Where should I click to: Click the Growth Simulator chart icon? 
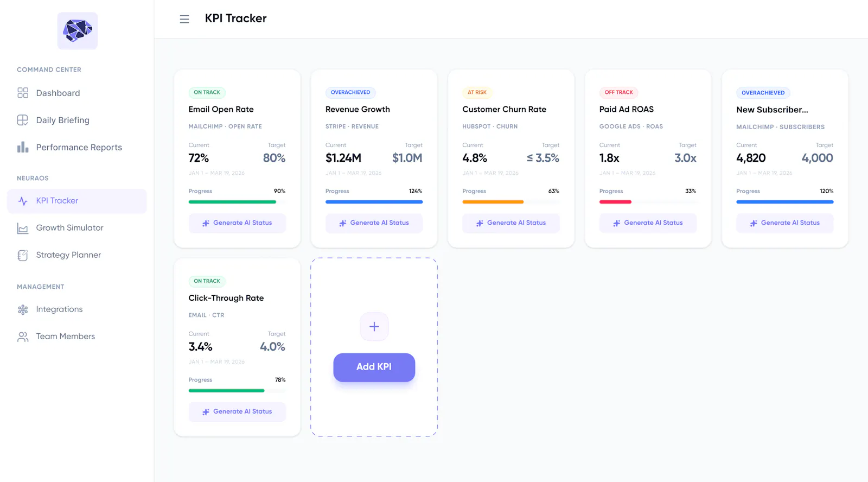click(x=23, y=229)
